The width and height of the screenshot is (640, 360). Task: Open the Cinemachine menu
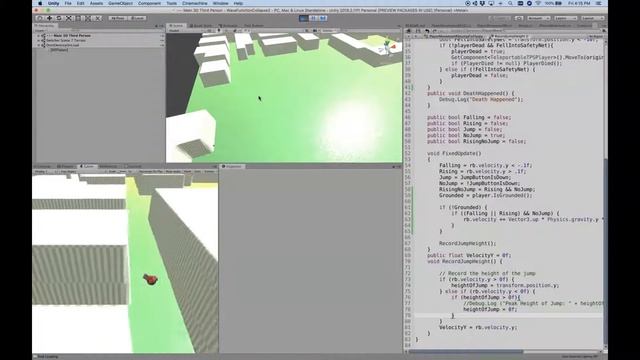195,3
